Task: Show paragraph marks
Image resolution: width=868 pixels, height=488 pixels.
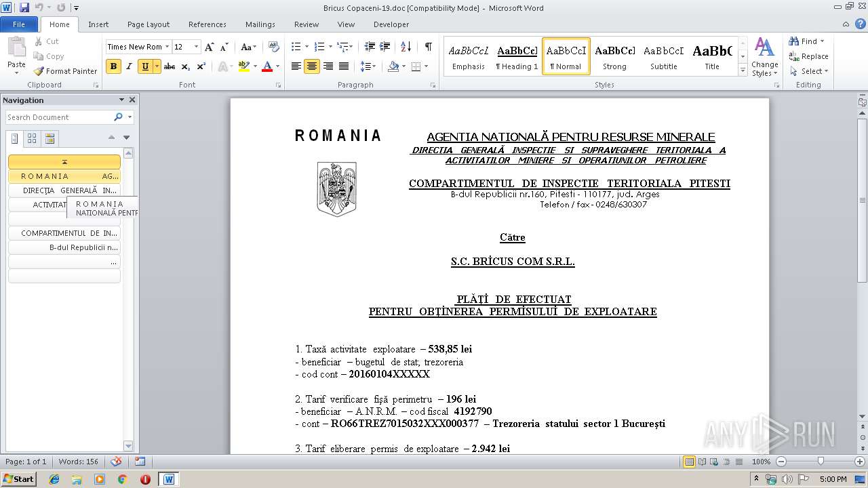Action: (x=428, y=47)
